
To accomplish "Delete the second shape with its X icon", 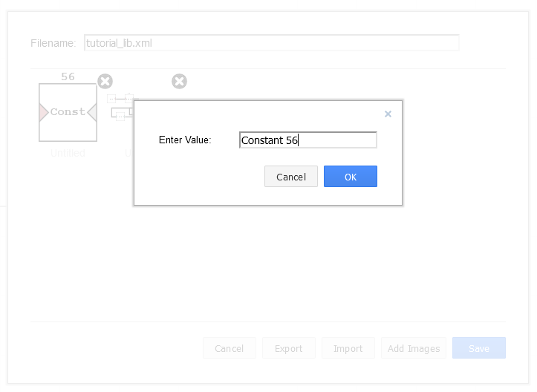I will pos(179,81).
